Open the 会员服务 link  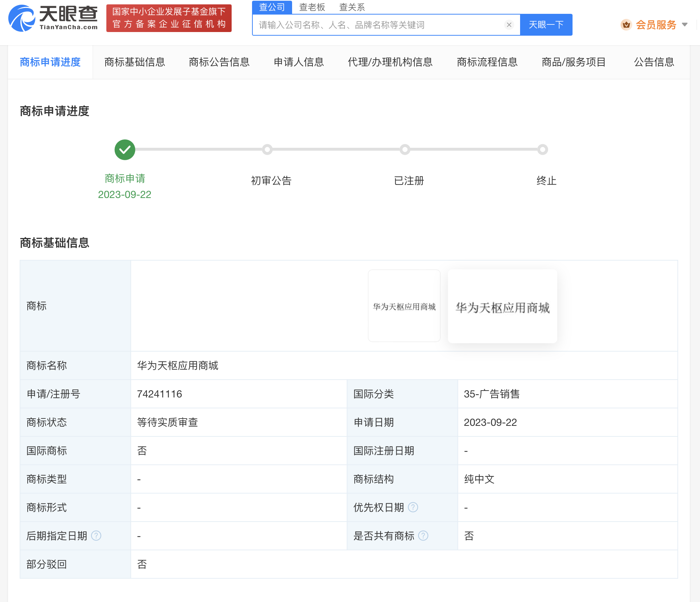click(656, 25)
